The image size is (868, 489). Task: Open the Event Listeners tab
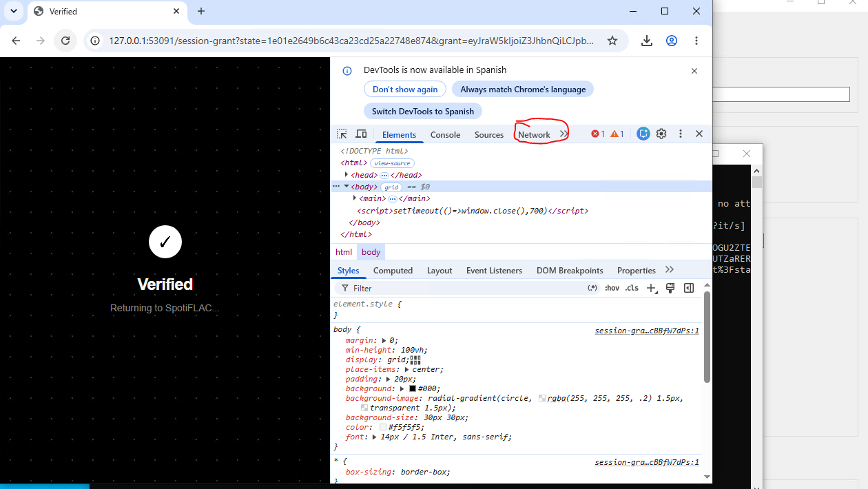[x=494, y=271]
